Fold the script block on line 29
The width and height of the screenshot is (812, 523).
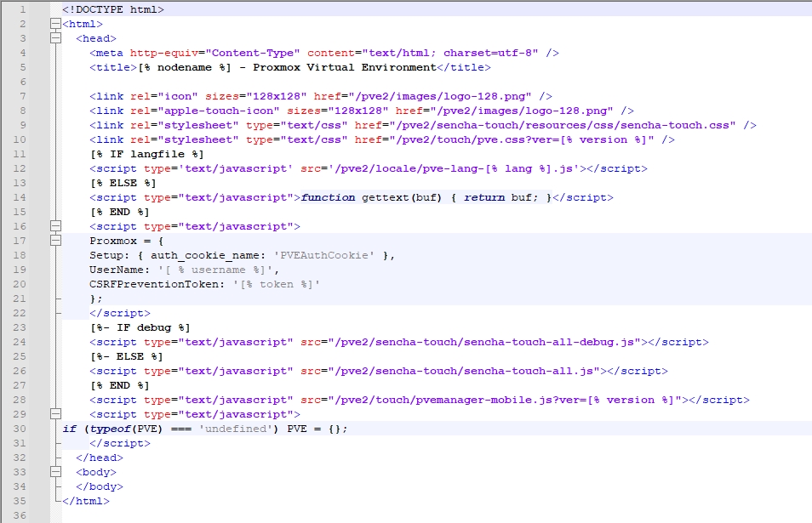click(x=55, y=414)
